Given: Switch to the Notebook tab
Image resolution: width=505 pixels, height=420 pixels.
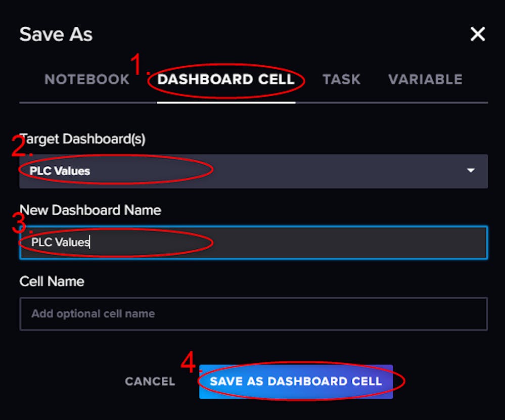Looking at the screenshot, I should pos(87,79).
